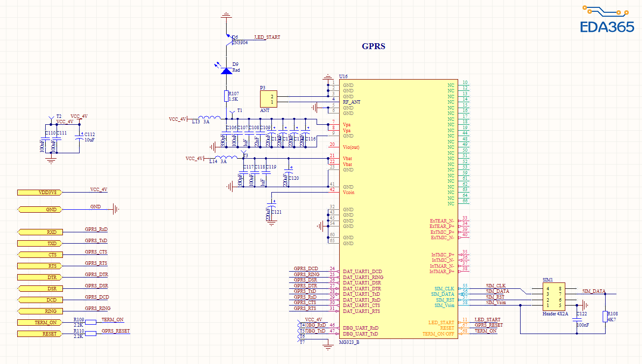Click the TXD port symbol
The image size is (642, 364).
click(x=40, y=244)
